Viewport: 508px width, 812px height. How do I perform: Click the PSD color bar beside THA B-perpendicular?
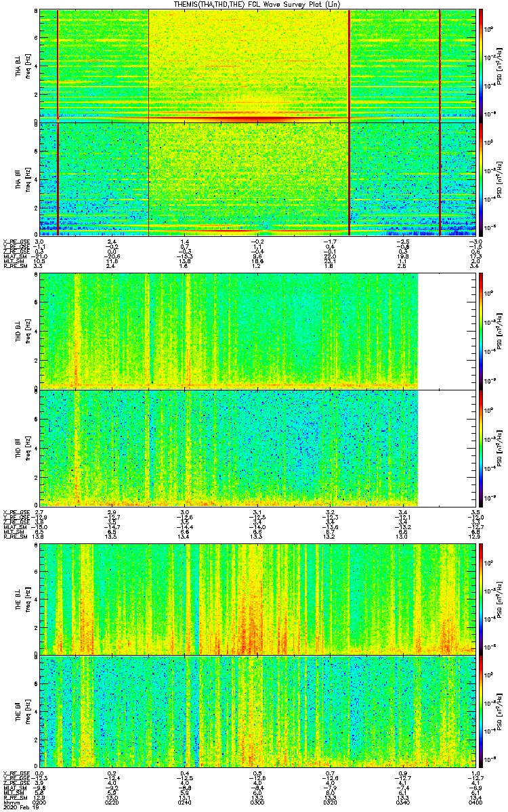point(482,66)
